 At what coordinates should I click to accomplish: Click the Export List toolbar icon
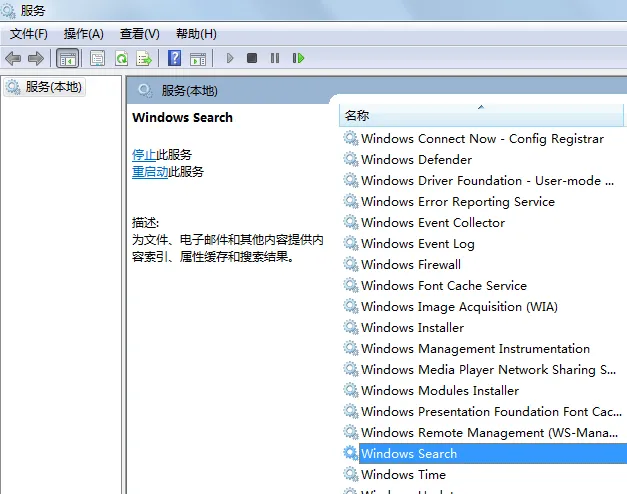click(144, 58)
